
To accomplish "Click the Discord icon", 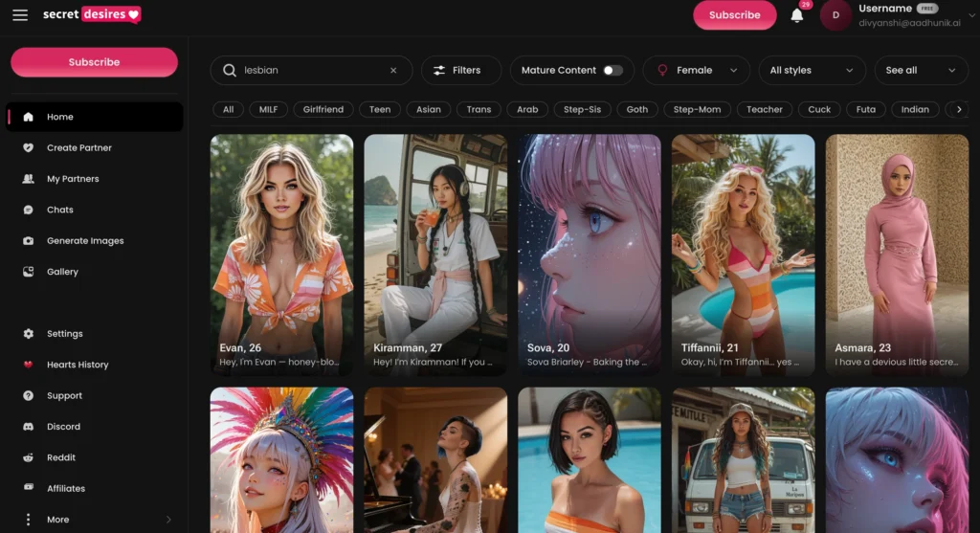I will point(28,427).
